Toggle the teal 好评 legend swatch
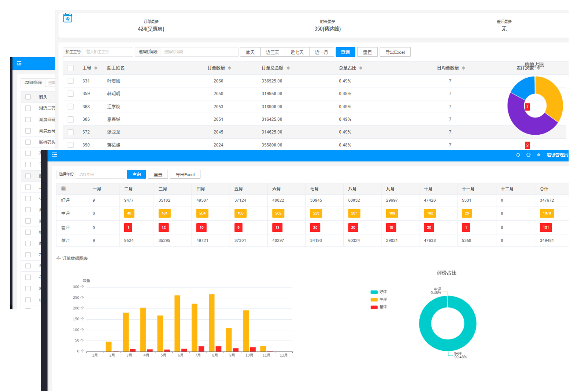The image size is (588, 391). click(374, 292)
